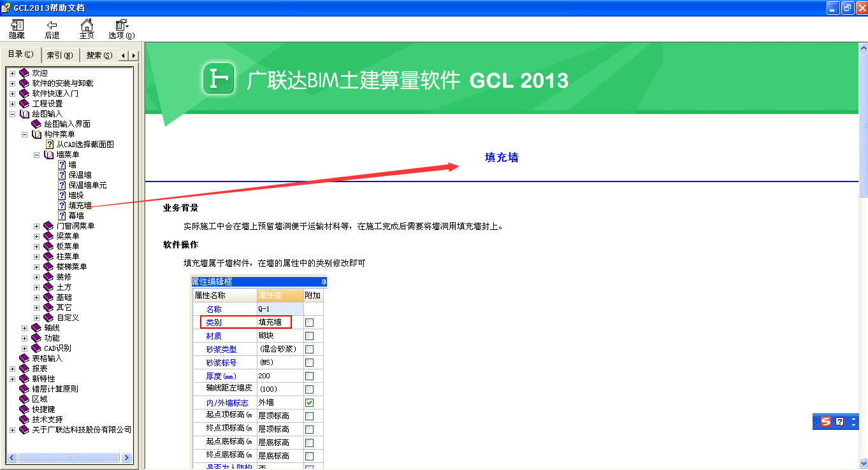Click the 工程设置 book icon
This screenshot has width=868, height=470.
[x=24, y=104]
